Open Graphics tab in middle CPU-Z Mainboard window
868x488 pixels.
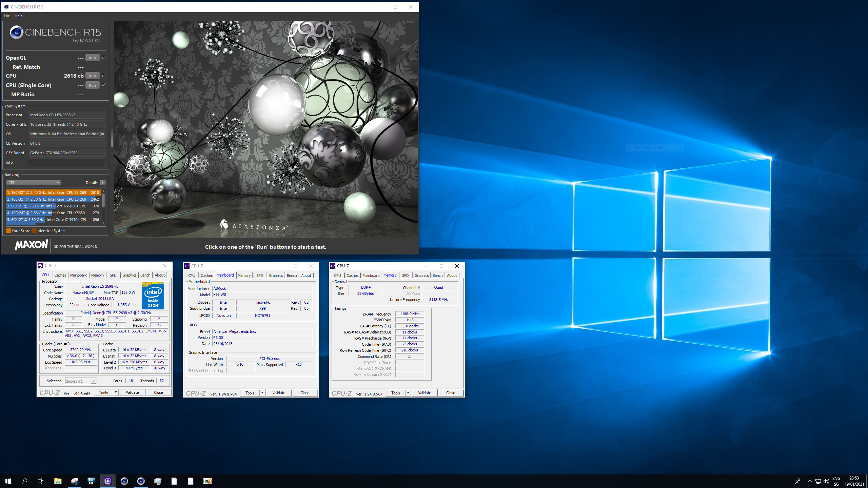coord(276,276)
